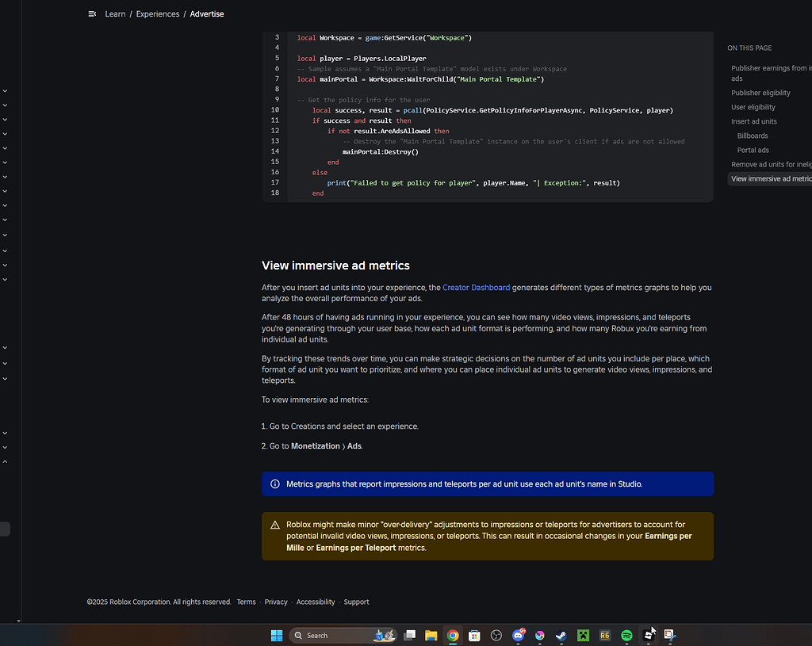The width and height of the screenshot is (812, 646).
Task: Open the Creator Dashboard link
Action: tap(476, 287)
